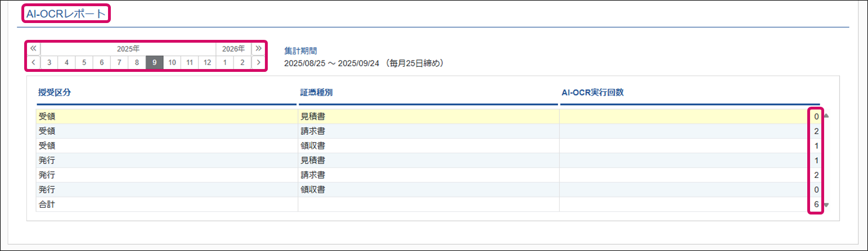This screenshot has width=868, height=251.
Task: Click the next month single-chevron arrow
Action: [259, 62]
